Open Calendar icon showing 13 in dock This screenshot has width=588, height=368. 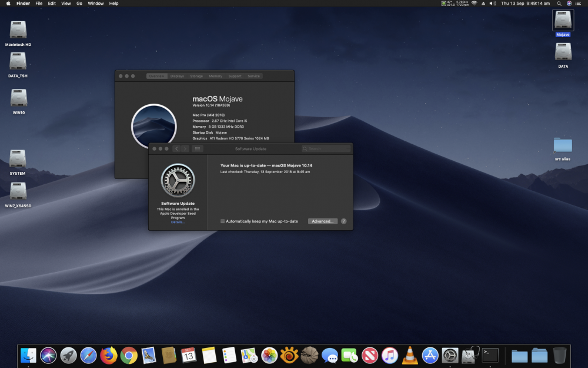pos(189,355)
